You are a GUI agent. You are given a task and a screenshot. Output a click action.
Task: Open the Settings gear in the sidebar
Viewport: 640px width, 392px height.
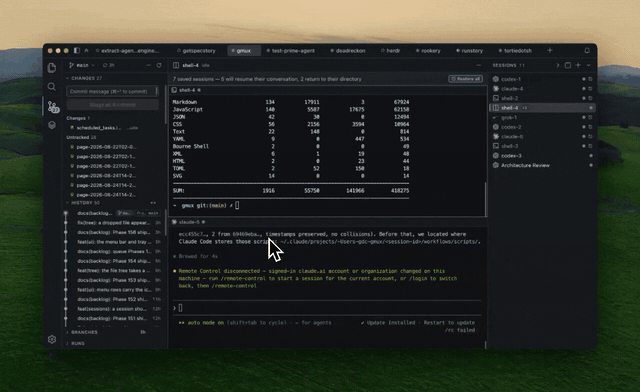pos(52,339)
